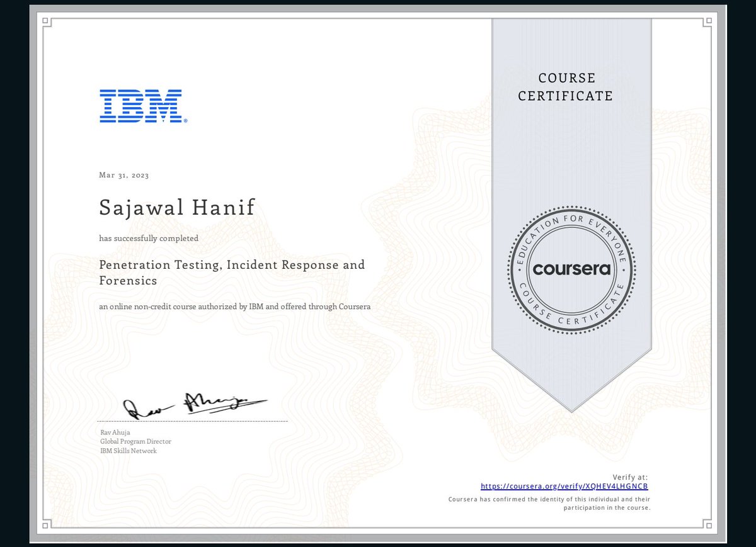
Task: Click the course title Penetration Testing text
Action: click(x=232, y=273)
